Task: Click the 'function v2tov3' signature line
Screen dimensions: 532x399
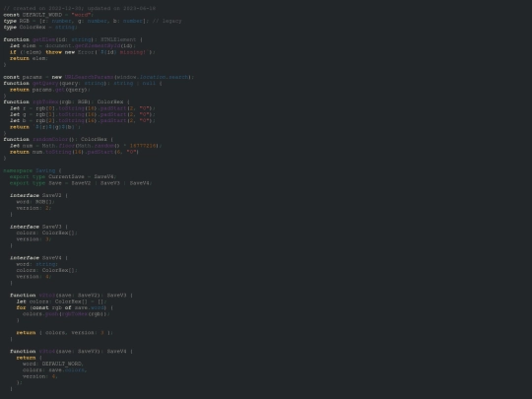Action: [x=71, y=296]
